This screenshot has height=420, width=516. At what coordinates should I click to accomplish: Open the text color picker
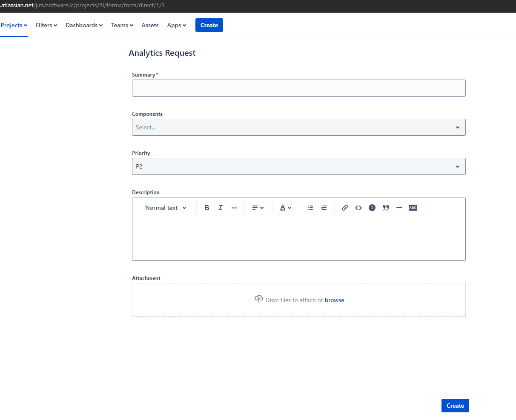tap(285, 208)
